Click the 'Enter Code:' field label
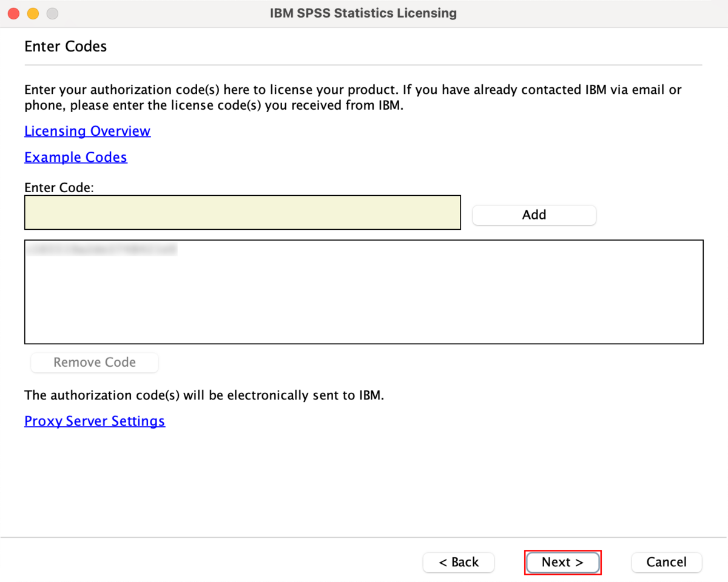 pyautogui.click(x=59, y=187)
